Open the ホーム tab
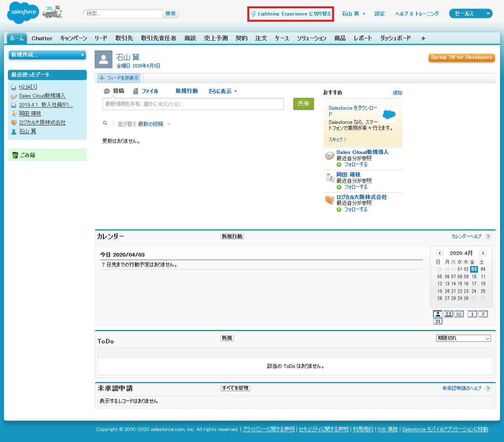Viewport: 504px width, 442px height. (x=17, y=38)
